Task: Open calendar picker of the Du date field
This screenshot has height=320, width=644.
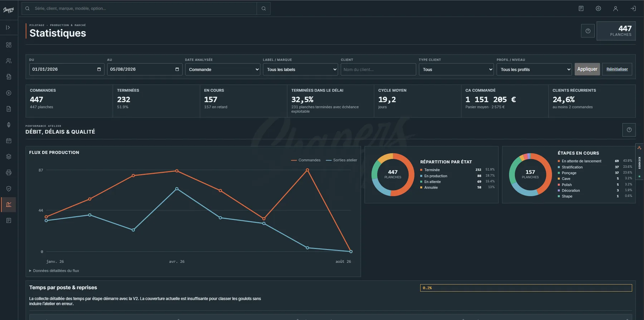Action: click(99, 69)
